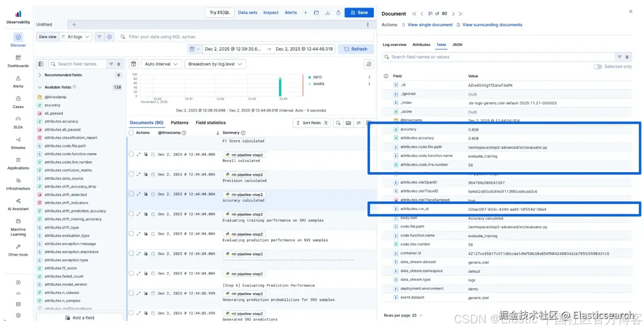Open Discover in the side navigation
Screen dimensions: 644x330
pyautogui.click(x=18, y=38)
